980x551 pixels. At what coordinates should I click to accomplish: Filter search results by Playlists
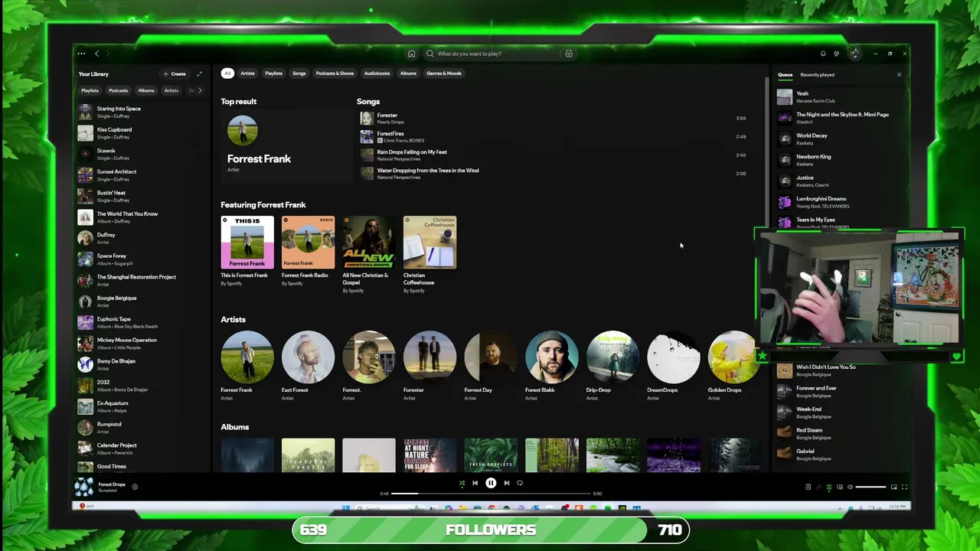pos(273,73)
